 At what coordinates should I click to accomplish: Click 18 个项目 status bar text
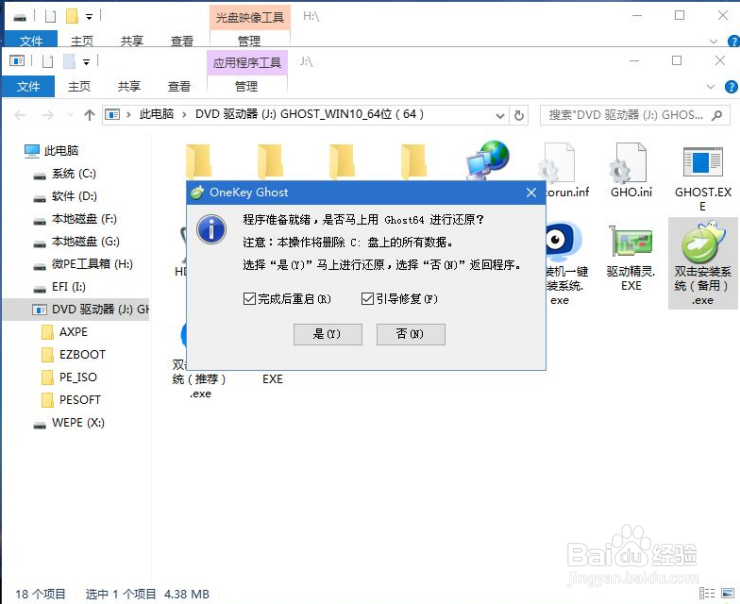pyautogui.click(x=41, y=594)
